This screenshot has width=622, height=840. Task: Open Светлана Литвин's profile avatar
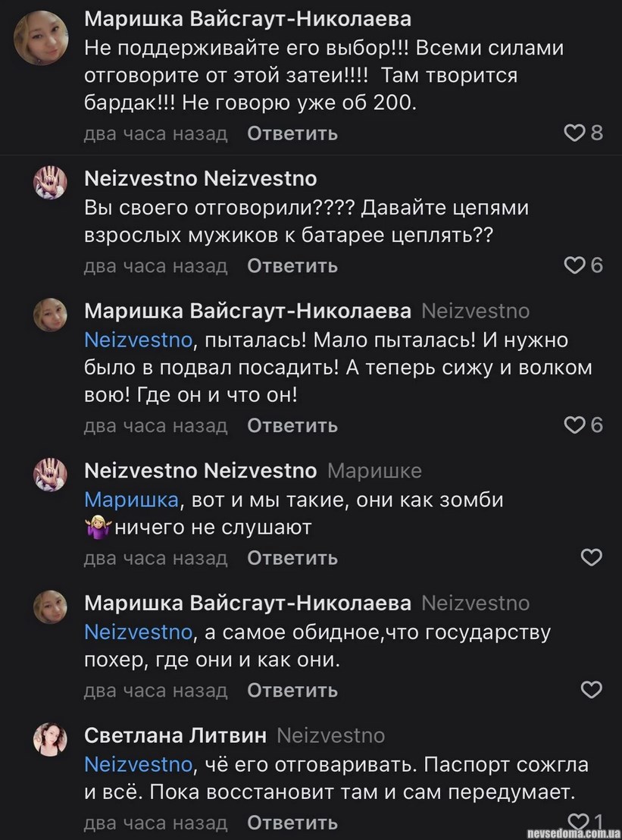[51, 738]
